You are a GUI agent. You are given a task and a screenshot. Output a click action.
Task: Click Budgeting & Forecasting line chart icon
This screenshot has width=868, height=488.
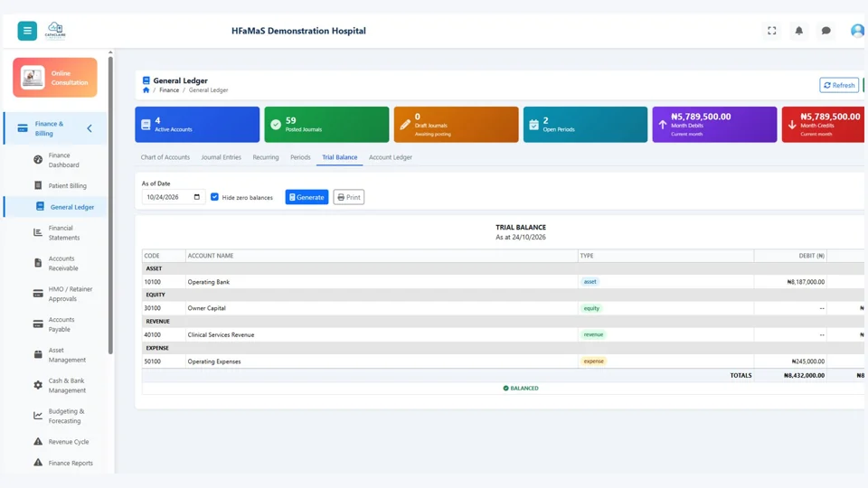click(38, 416)
